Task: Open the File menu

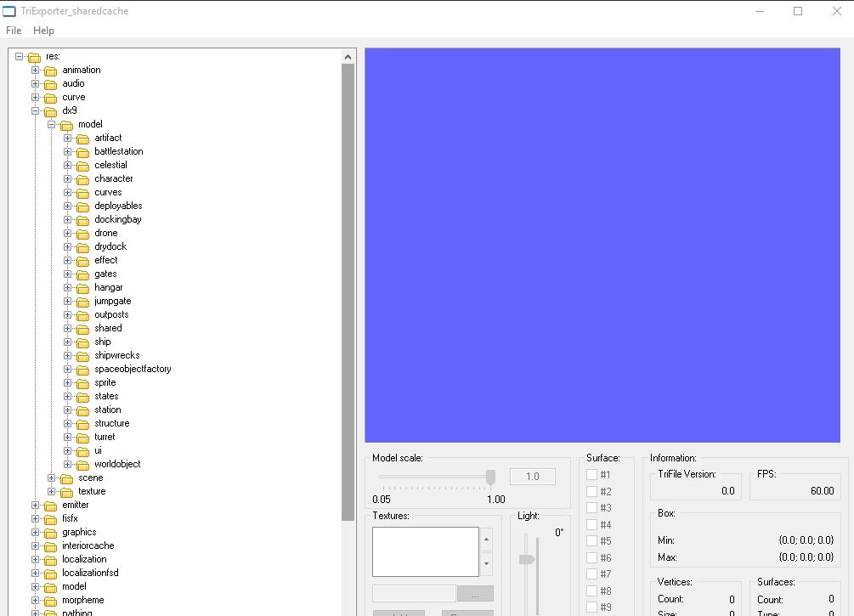Action: (14, 31)
